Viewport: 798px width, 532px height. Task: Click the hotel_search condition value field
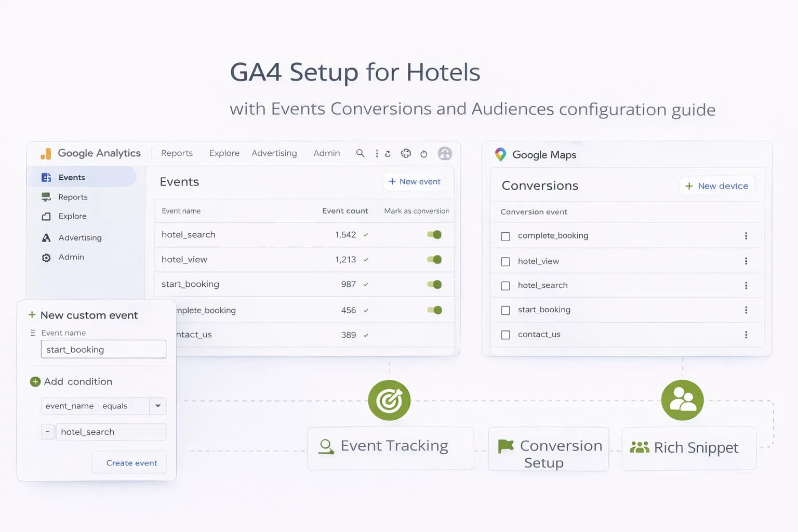click(111, 432)
